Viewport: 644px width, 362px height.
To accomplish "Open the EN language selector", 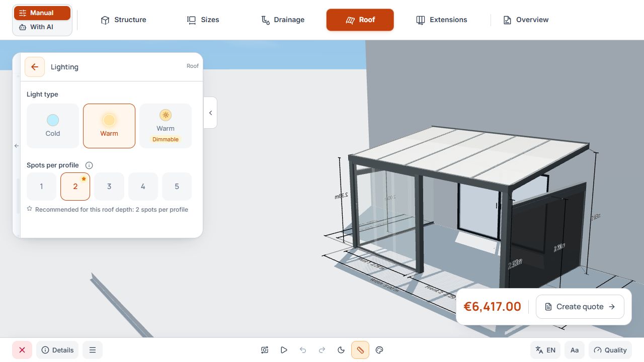I will tap(545, 350).
